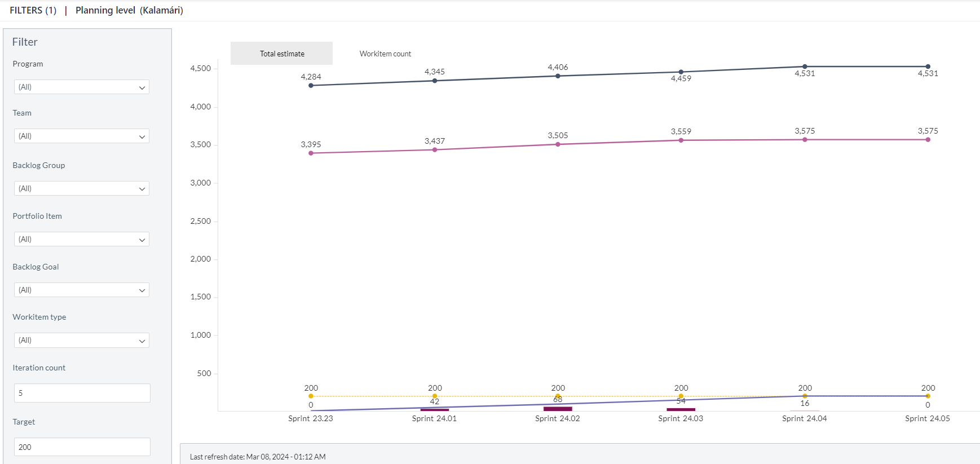980x464 pixels.
Task: Expand the Team filter dropdown
Action: click(x=82, y=136)
